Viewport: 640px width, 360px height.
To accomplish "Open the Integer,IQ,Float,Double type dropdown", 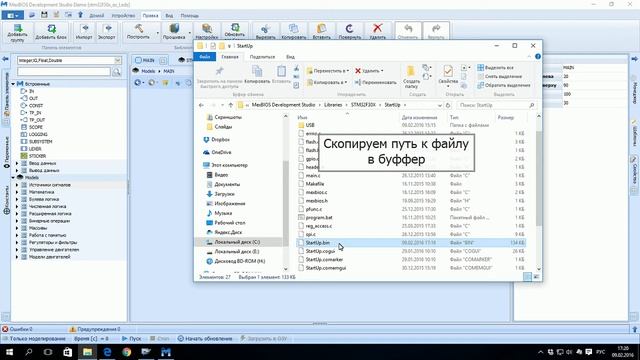I will (x=118, y=60).
